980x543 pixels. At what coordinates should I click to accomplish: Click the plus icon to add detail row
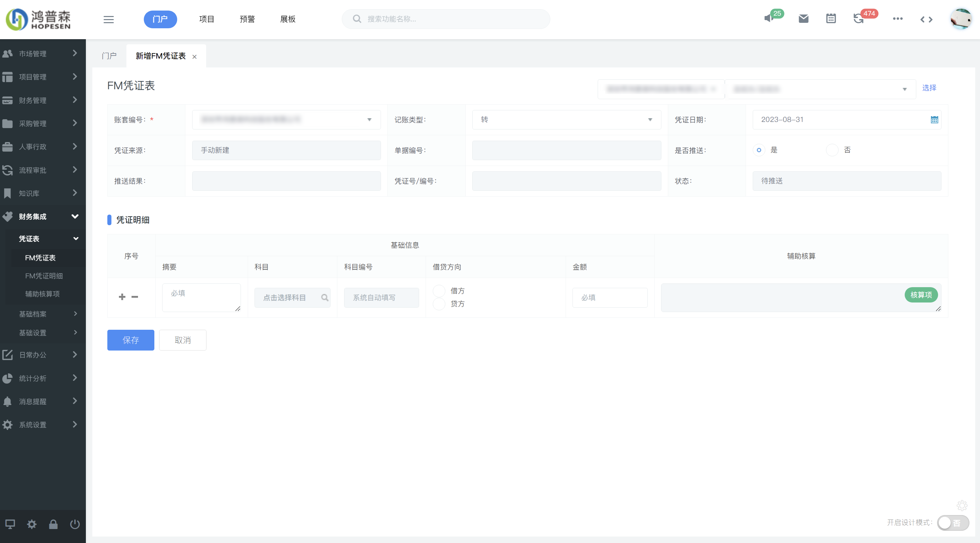[122, 297]
